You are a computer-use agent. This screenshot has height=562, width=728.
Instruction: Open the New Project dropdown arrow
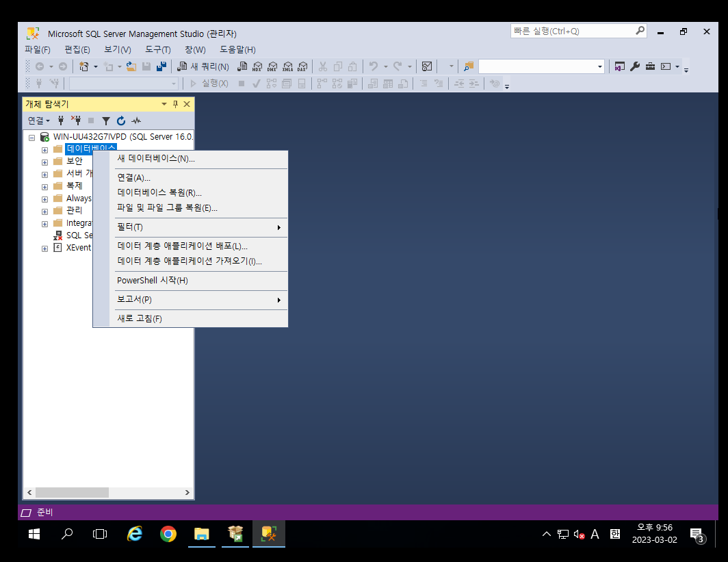point(96,66)
